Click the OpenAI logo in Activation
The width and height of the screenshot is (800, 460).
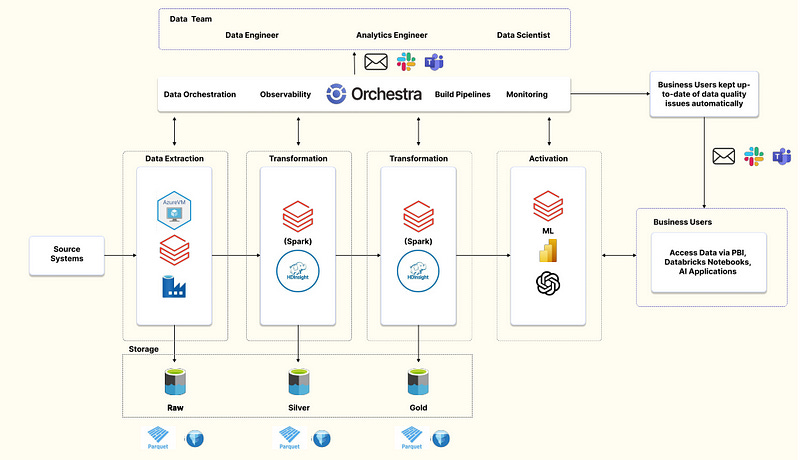pyautogui.click(x=548, y=284)
